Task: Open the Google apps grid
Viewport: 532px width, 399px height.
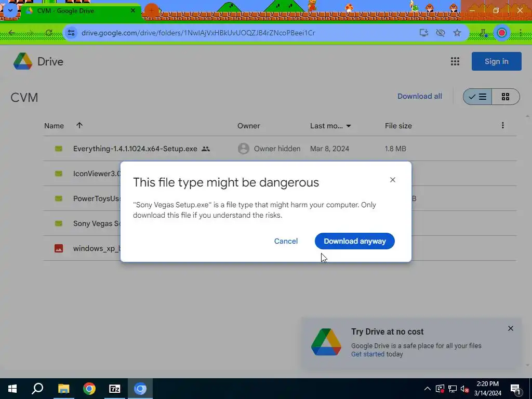Action: 455,61
